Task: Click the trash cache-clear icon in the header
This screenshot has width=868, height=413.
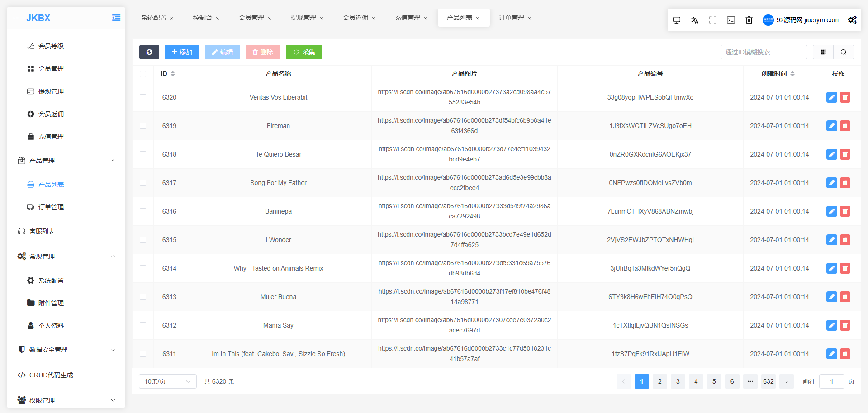Action: (x=749, y=20)
